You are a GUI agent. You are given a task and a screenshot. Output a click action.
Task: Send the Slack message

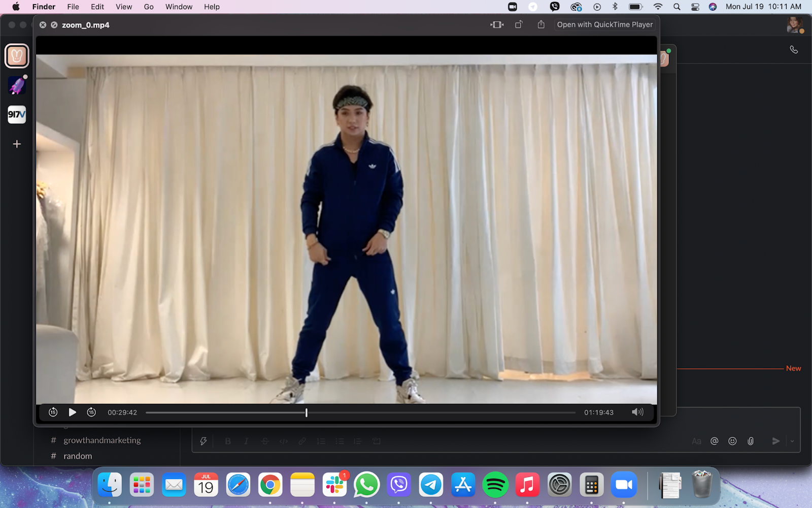(775, 441)
